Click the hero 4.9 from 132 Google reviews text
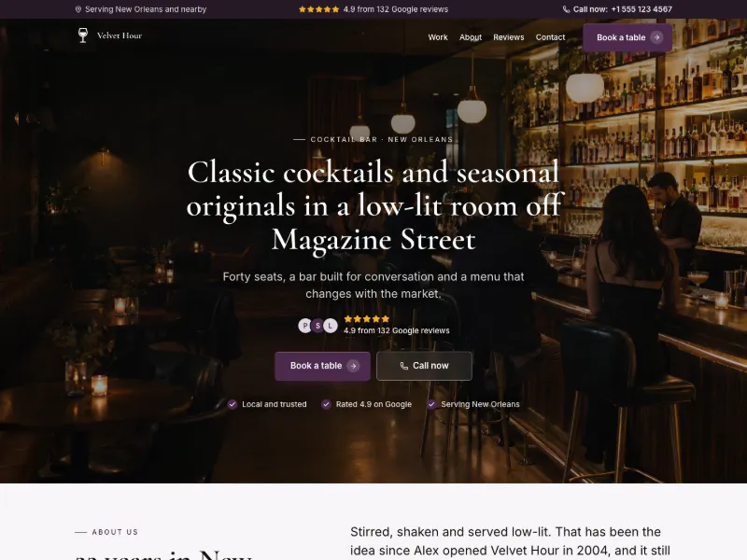The width and height of the screenshot is (747, 560). (396, 330)
